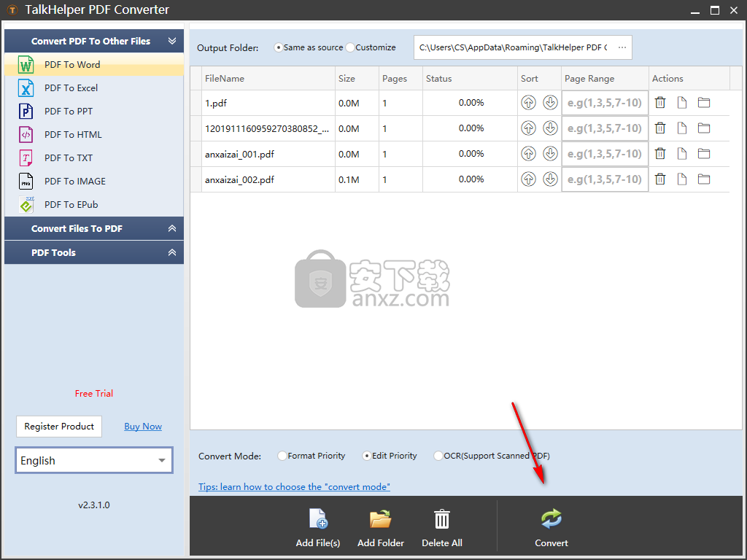Move 1201911160959270380852 file down
Screen dimensions: 747x560
pyautogui.click(x=550, y=128)
